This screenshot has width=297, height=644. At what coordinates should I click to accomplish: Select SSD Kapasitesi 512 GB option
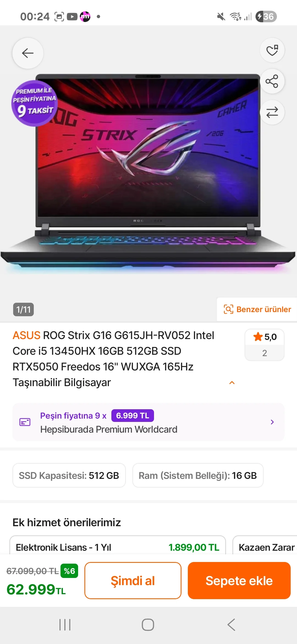[69, 475]
